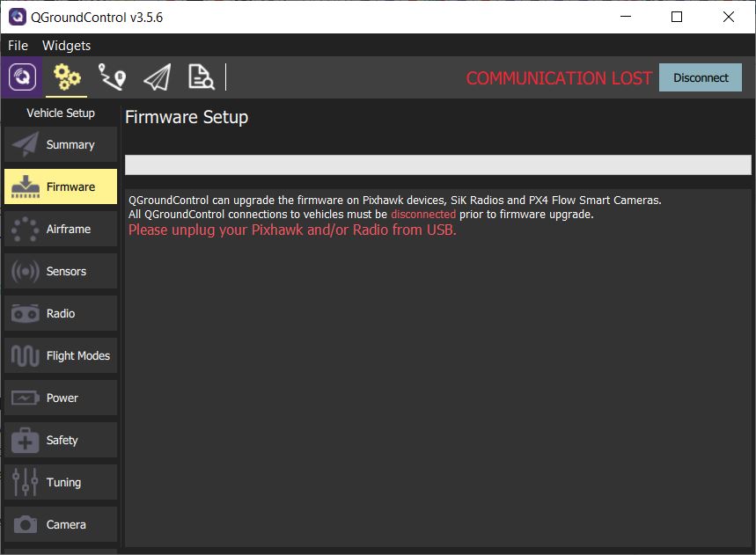Click 'Please unplug your Pixhawk' warning text
Image resolution: width=756 pixels, height=555 pixels.
coord(292,230)
